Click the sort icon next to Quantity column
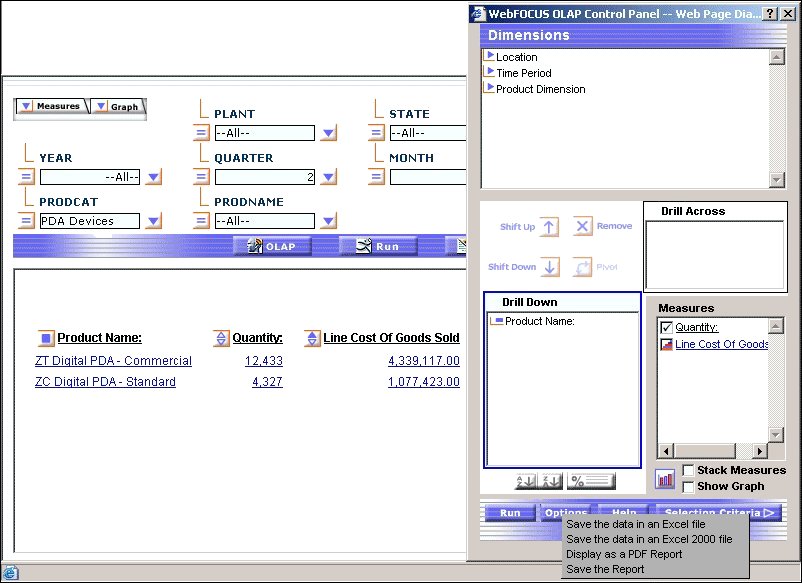Image resolution: width=802 pixels, height=583 pixels. pos(222,338)
